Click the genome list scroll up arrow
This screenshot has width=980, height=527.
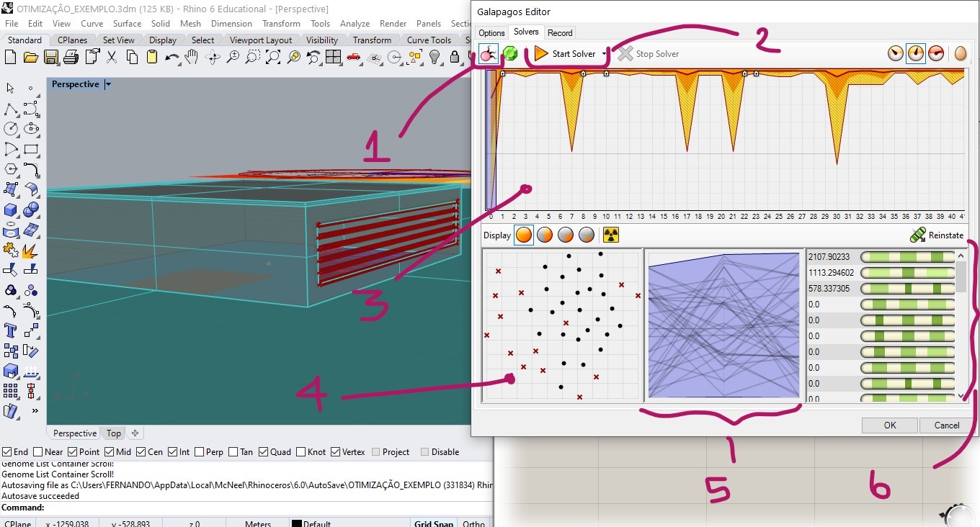(x=961, y=255)
